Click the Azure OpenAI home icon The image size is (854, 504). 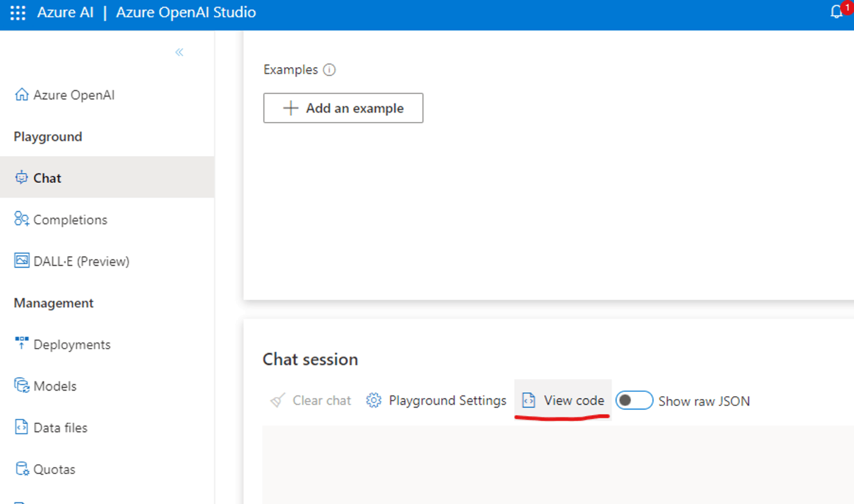(x=21, y=94)
